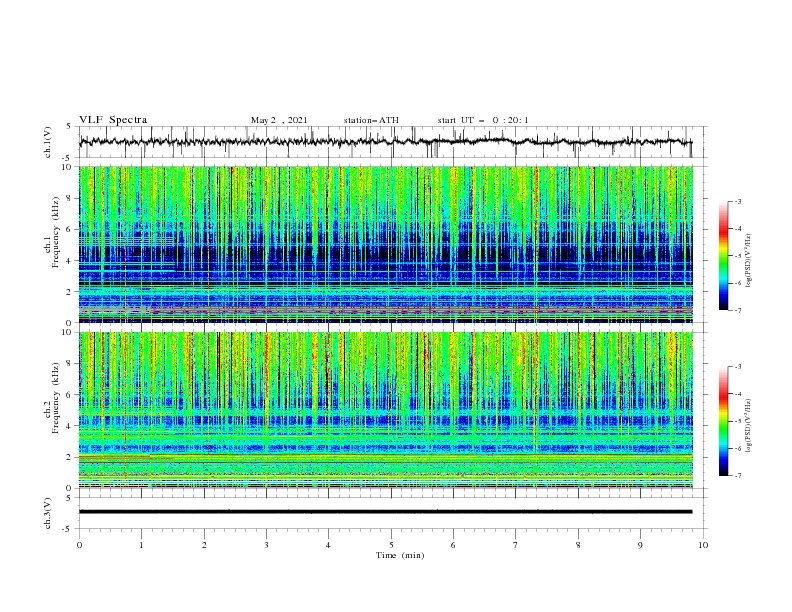
Task: Click the time axis tick label '5'
Action: [x=391, y=545]
